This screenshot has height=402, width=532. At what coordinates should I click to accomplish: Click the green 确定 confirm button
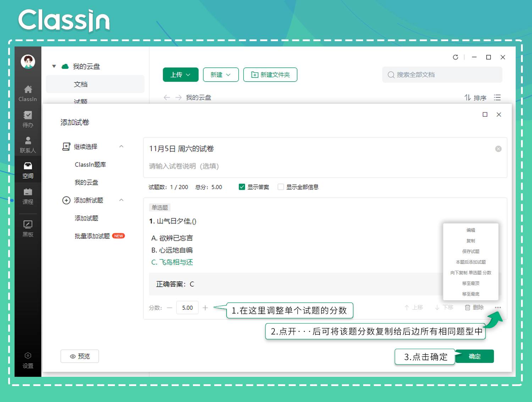(x=474, y=357)
